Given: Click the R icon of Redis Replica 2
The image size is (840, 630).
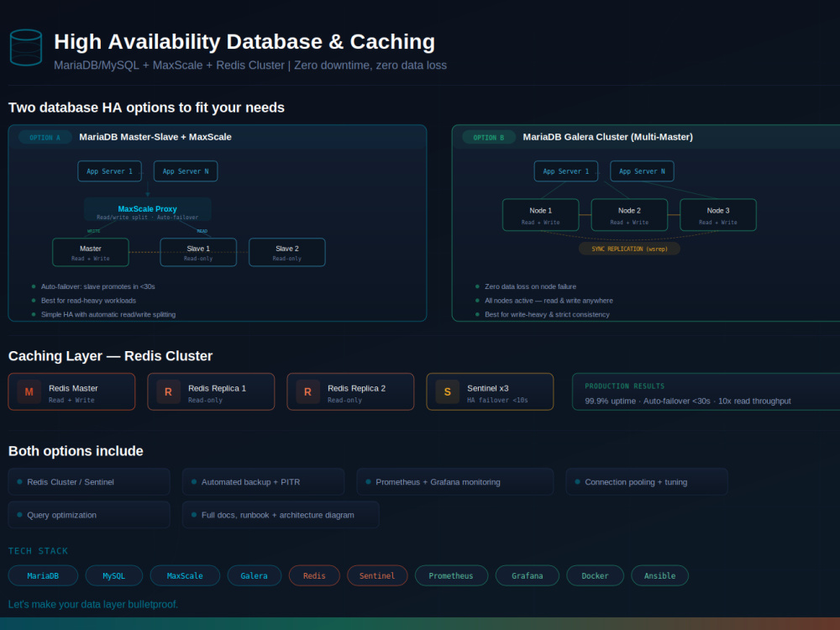Looking at the screenshot, I should [x=307, y=391].
